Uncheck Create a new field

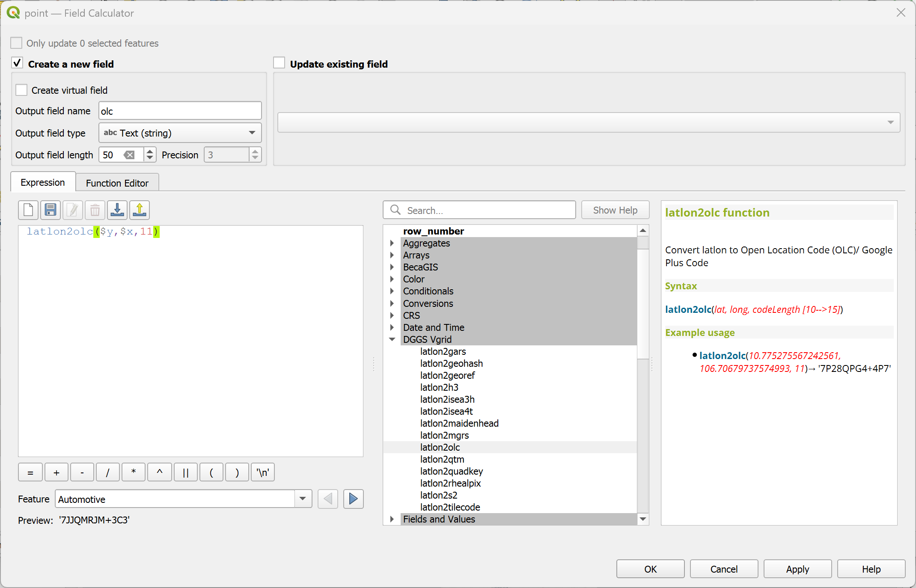coord(17,63)
